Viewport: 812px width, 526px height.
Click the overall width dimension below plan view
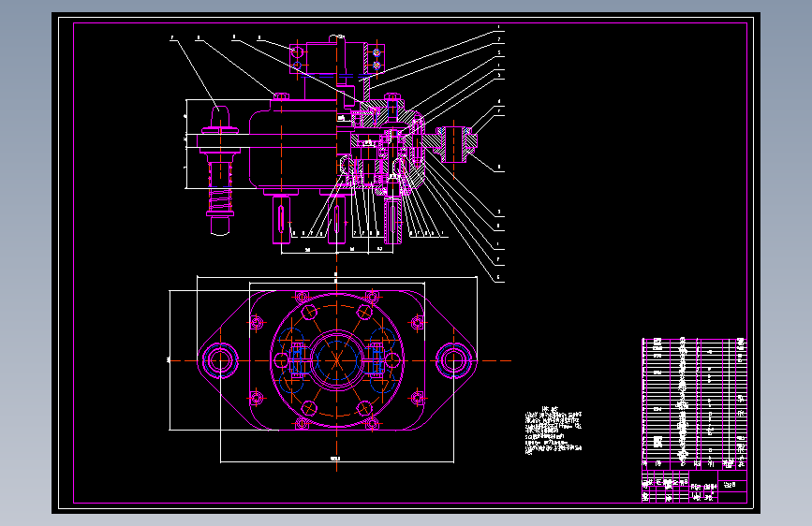[x=336, y=459]
